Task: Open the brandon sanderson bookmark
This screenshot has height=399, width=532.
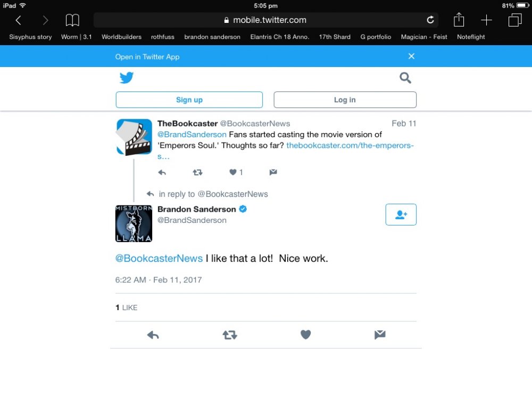Action: [212, 37]
